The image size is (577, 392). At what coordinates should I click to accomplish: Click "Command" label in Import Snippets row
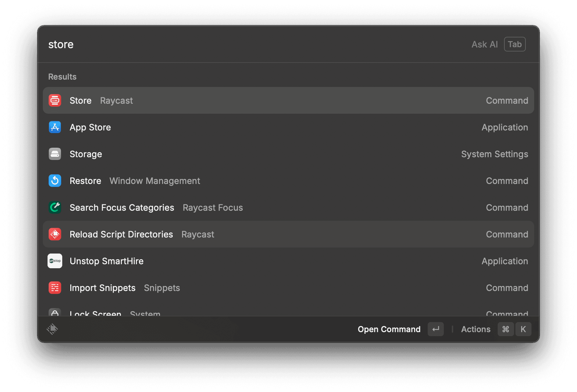coord(507,288)
